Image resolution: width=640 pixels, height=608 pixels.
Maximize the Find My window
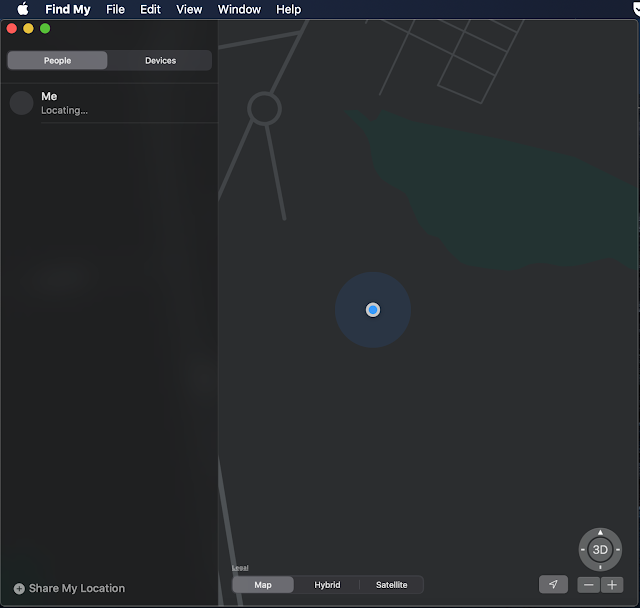(45, 29)
